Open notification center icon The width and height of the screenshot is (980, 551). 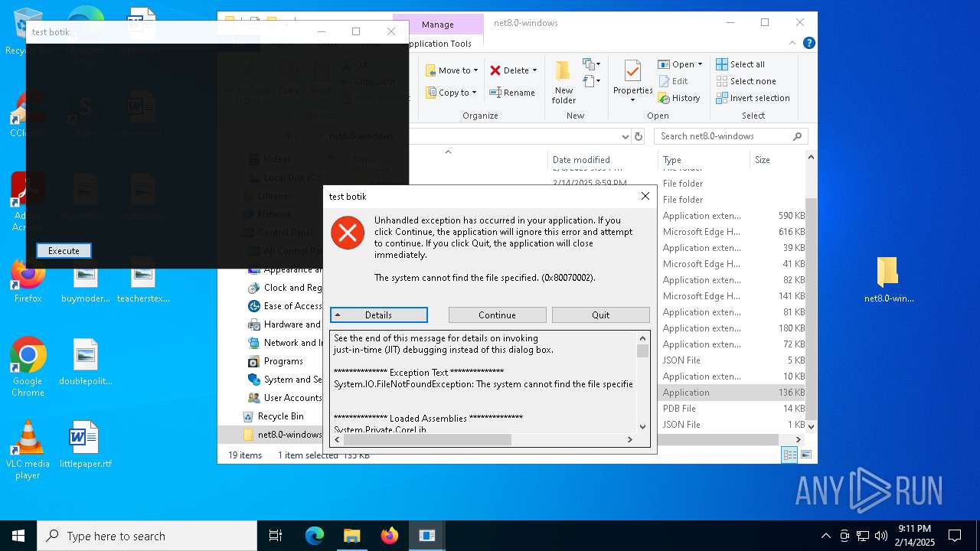955,536
